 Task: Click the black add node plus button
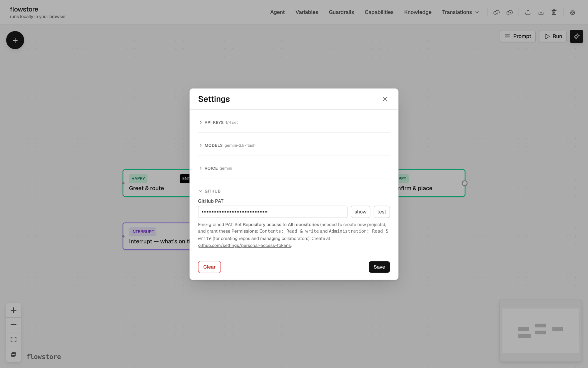pos(15,40)
